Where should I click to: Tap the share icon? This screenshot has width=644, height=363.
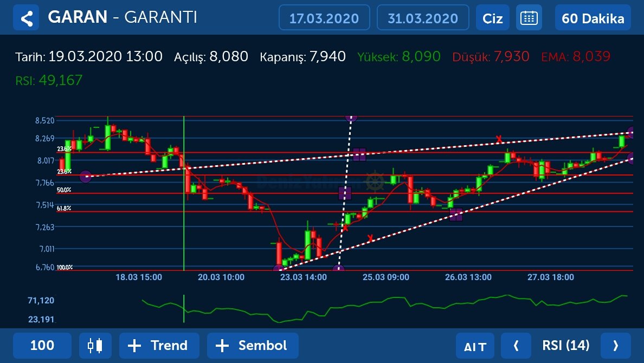26,18
